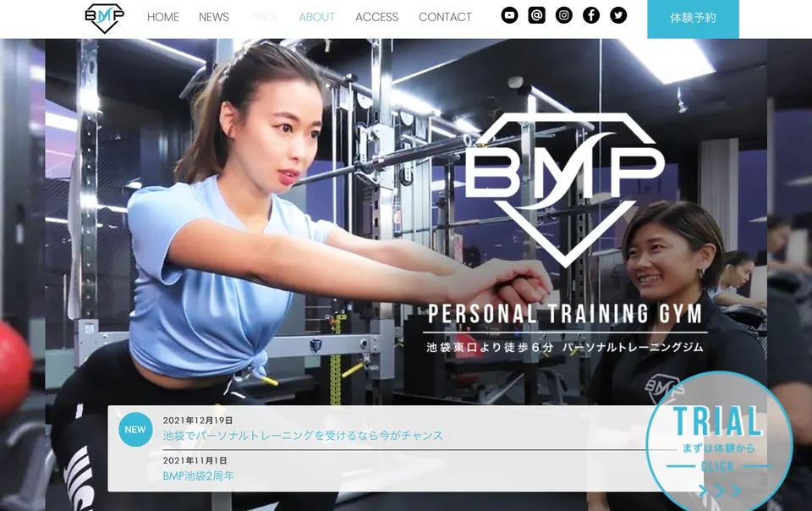This screenshot has width=812, height=511.
Task: Open news link 池袋でパーソナルトレーニングを受けるなら今がチャンス
Action: [303, 436]
